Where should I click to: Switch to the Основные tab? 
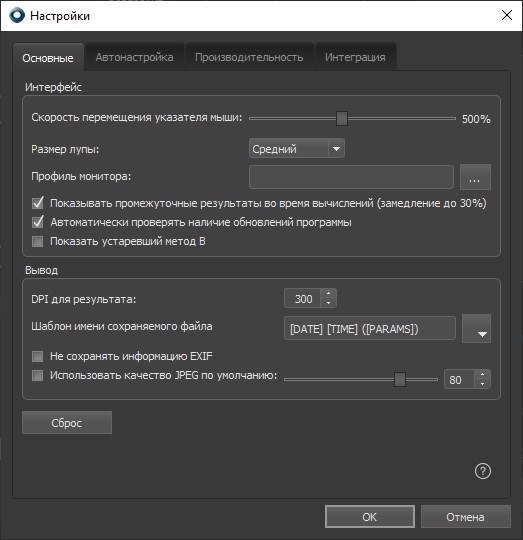(48, 58)
